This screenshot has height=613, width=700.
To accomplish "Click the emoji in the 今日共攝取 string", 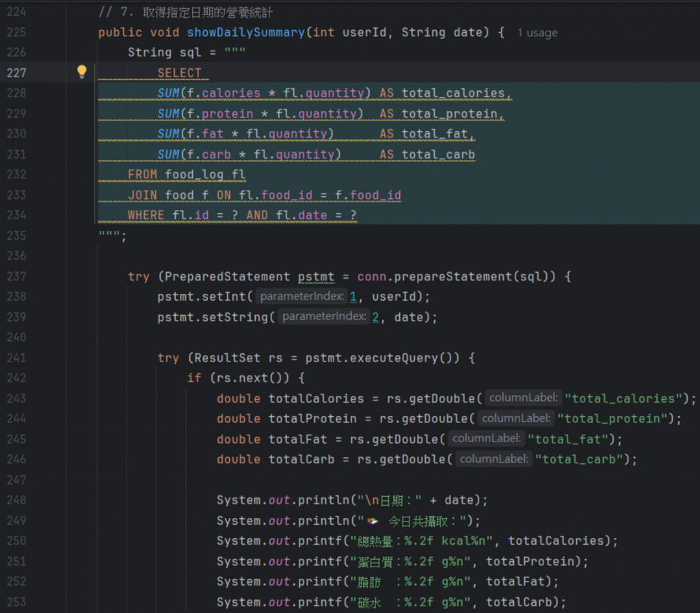I will pos(373,521).
